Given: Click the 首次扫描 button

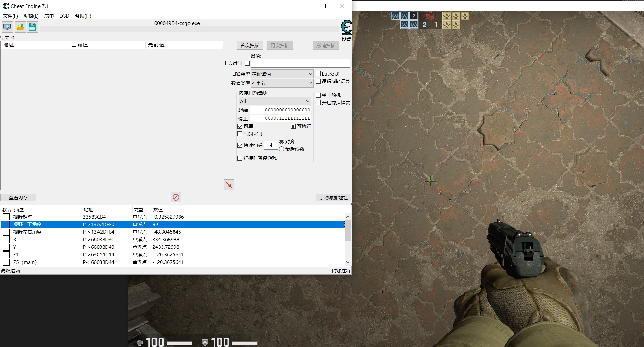Looking at the screenshot, I should (249, 45).
